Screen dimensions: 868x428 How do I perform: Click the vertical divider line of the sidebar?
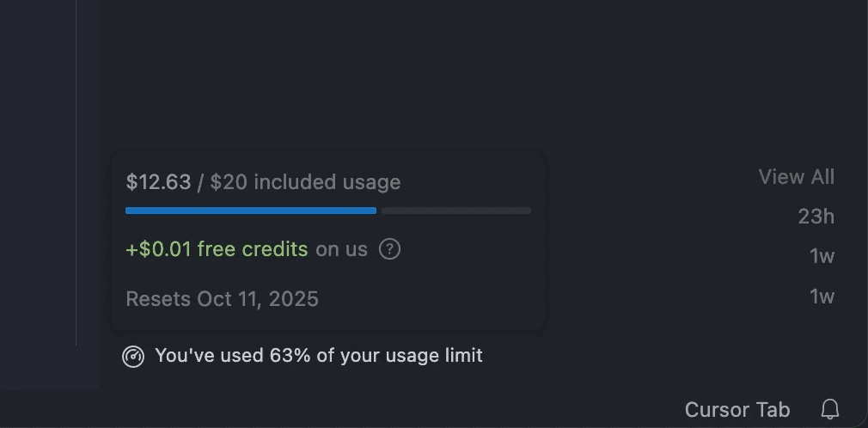click(x=76, y=172)
